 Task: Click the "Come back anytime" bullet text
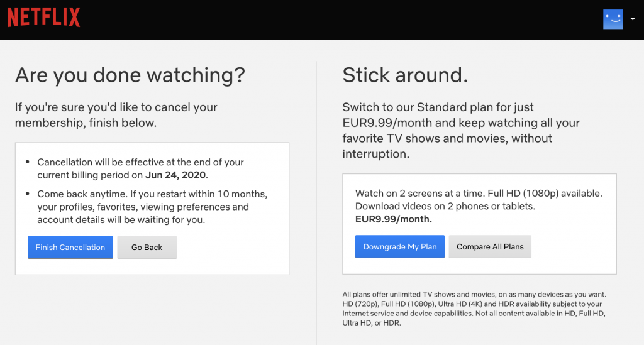[152, 207]
